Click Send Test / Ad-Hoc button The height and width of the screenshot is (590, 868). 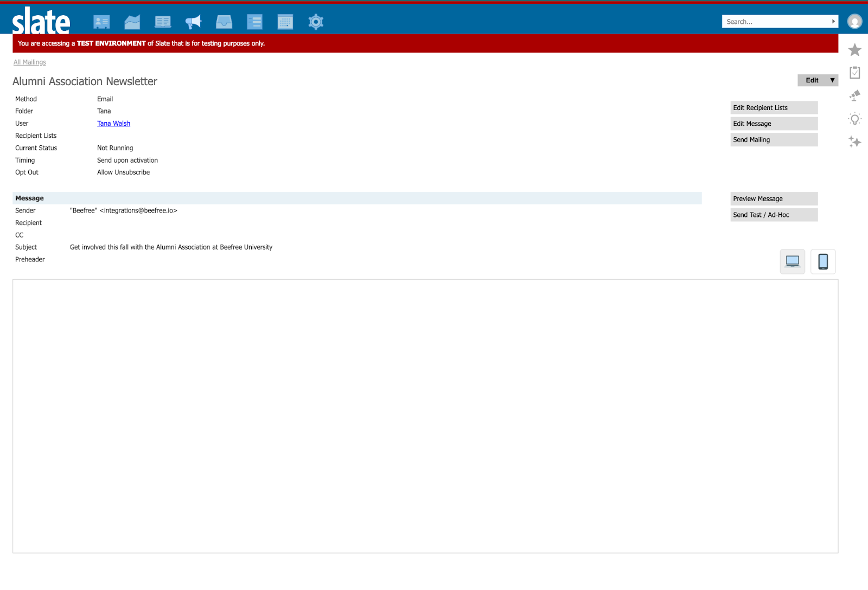click(x=774, y=215)
